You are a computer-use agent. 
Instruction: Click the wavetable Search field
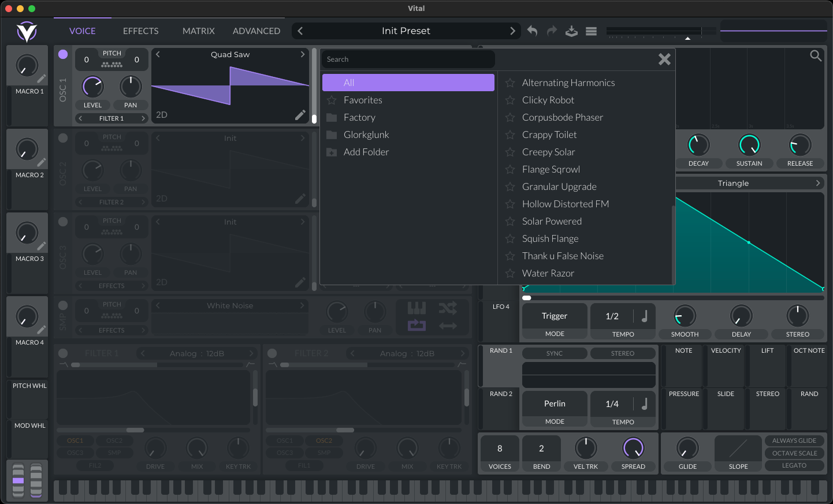408,59
